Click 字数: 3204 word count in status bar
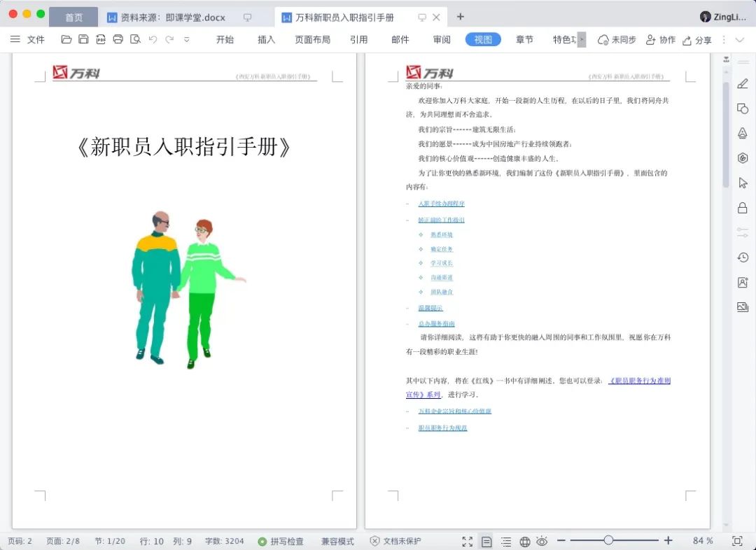The image size is (756, 550). click(224, 542)
